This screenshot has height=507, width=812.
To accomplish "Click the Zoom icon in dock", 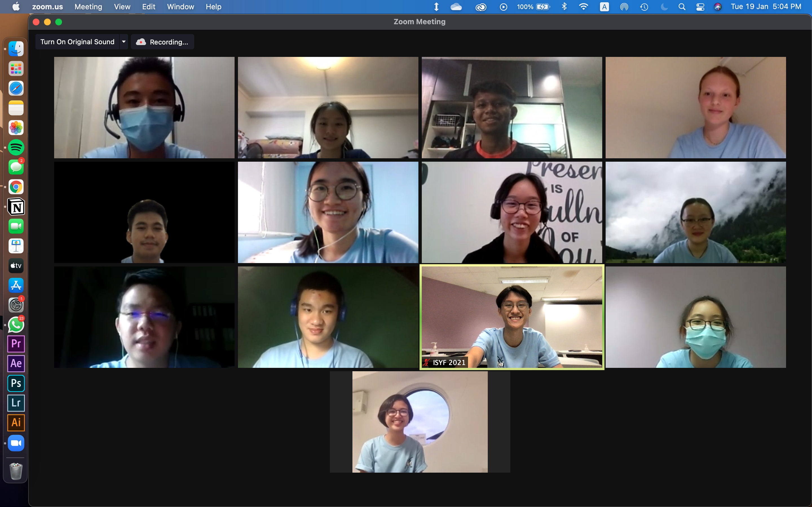I will pos(16,443).
